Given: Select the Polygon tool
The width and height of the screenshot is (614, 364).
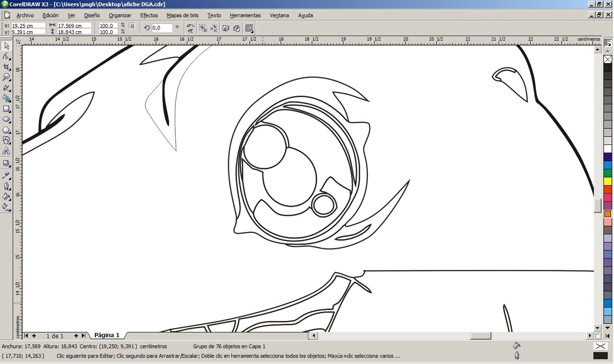Looking at the screenshot, I should tap(7, 130).
